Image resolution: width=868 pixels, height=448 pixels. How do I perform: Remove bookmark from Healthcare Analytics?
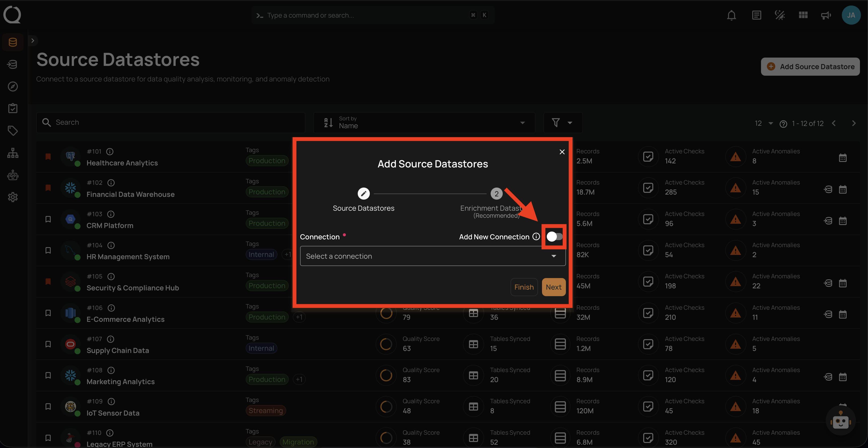[x=48, y=157]
